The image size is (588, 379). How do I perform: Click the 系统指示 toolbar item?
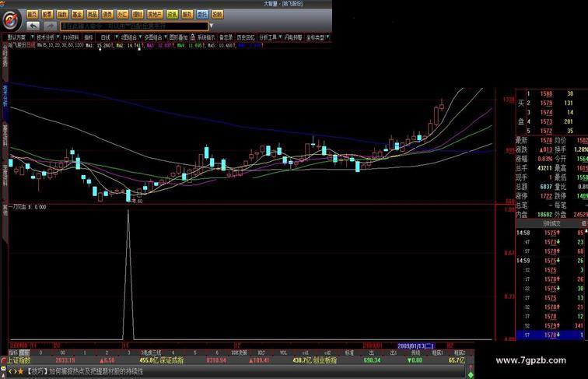[x=206, y=37]
